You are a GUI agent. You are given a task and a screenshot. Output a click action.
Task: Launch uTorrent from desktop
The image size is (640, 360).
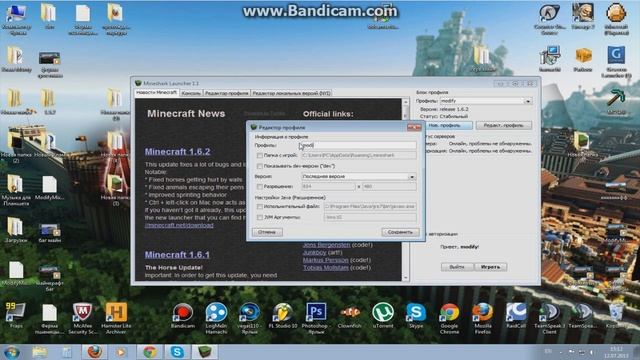click(383, 315)
